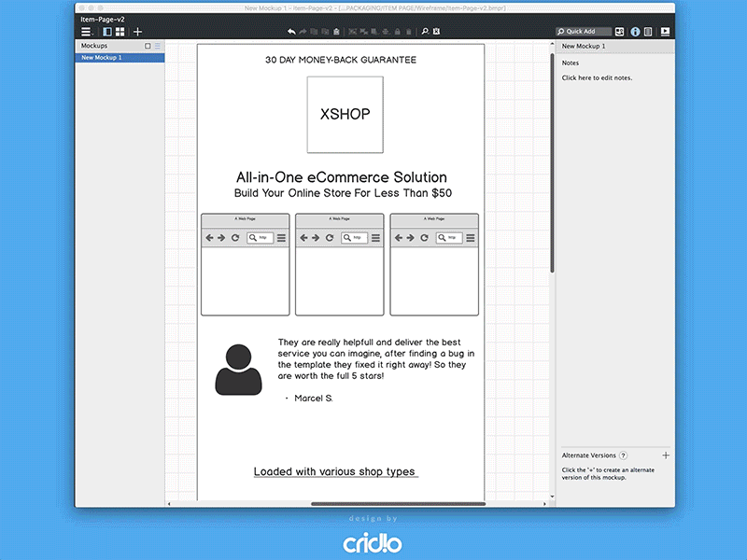Viewport: 747px width, 560px height.
Task: Select New Mockup 1 in the Mockups list
Action: click(x=103, y=57)
